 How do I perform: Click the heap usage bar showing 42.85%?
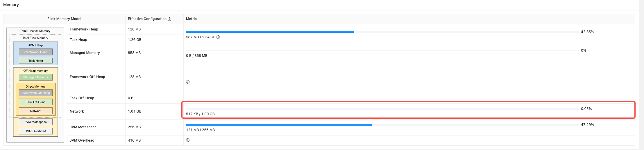(x=382, y=32)
